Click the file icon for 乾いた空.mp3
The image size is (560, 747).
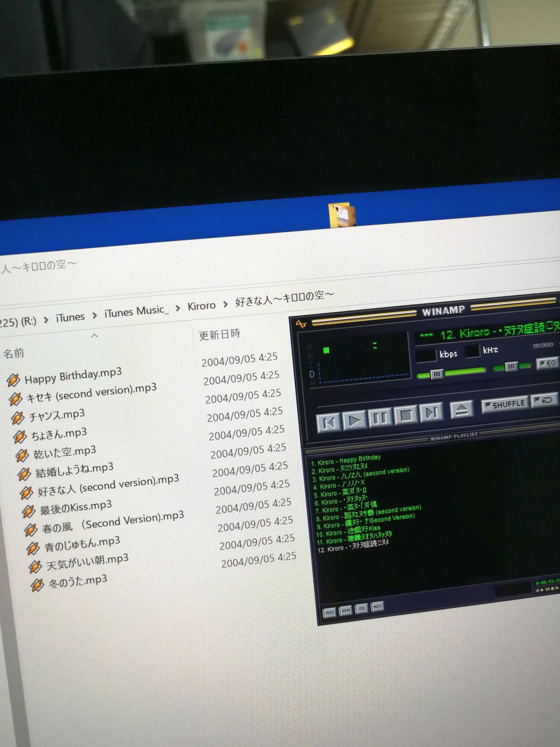(22, 455)
